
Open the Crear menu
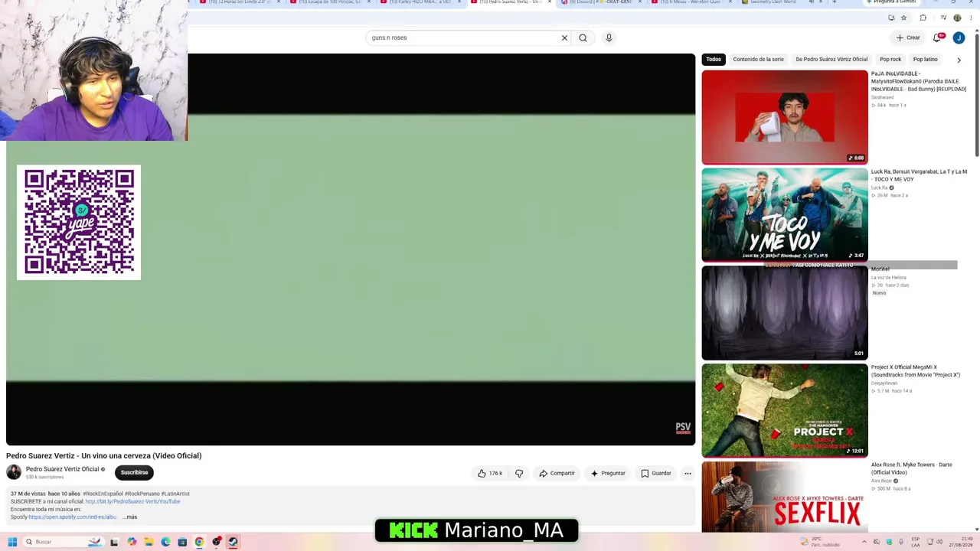908,37
